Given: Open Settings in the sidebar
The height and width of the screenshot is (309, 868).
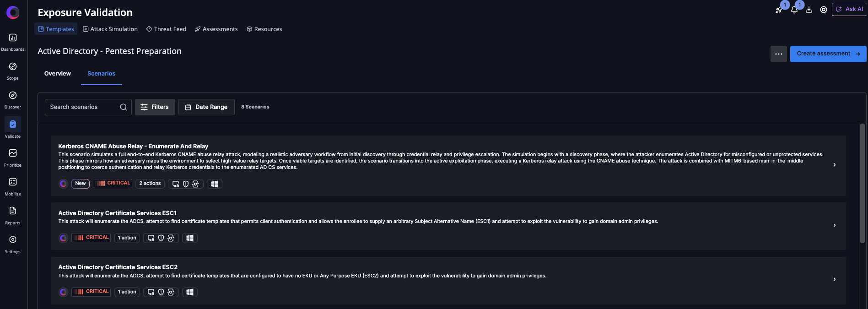Looking at the screenshot, I should coord(13,240).
